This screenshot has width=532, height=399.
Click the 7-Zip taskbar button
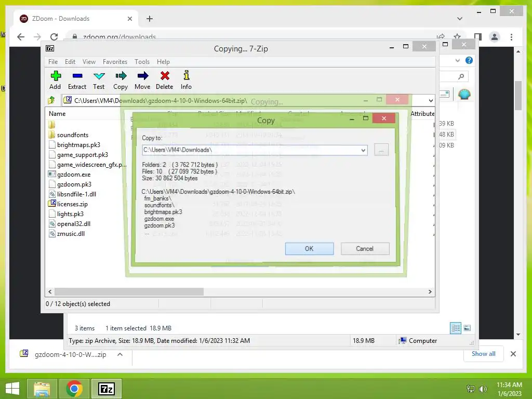(x=106, y=389)
